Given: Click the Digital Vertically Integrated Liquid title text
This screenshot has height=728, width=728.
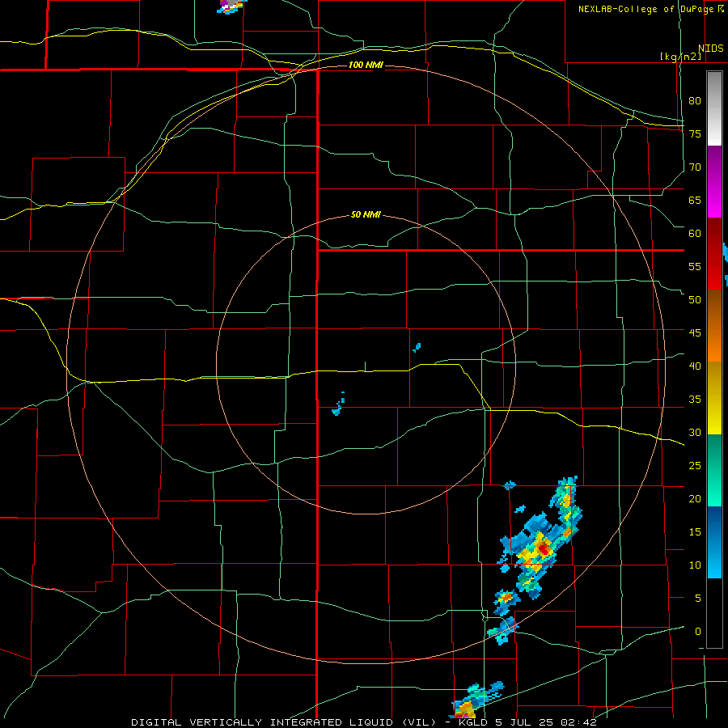Looking at the screenshot, I should (x=283, y=722).
